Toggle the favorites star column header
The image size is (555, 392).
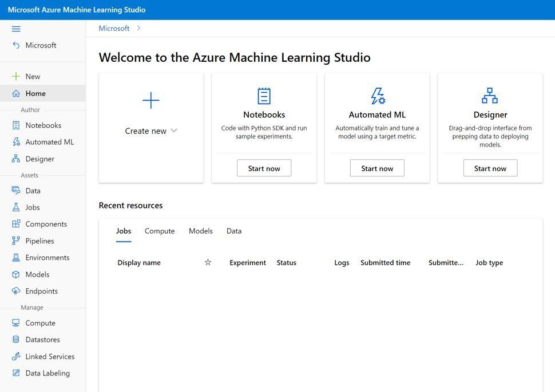point(207,262)
